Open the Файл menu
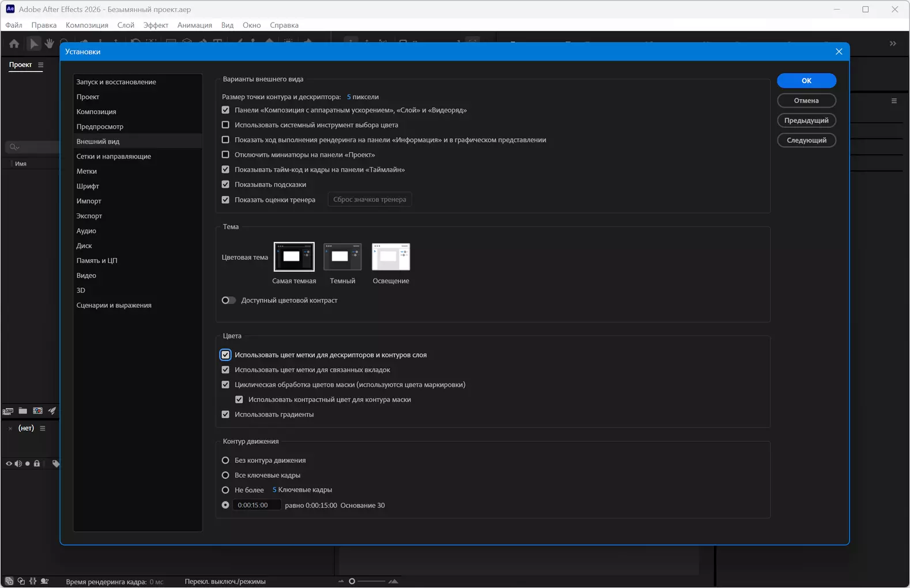This screenshot has width=910, height=588. [x=14, y=25]
